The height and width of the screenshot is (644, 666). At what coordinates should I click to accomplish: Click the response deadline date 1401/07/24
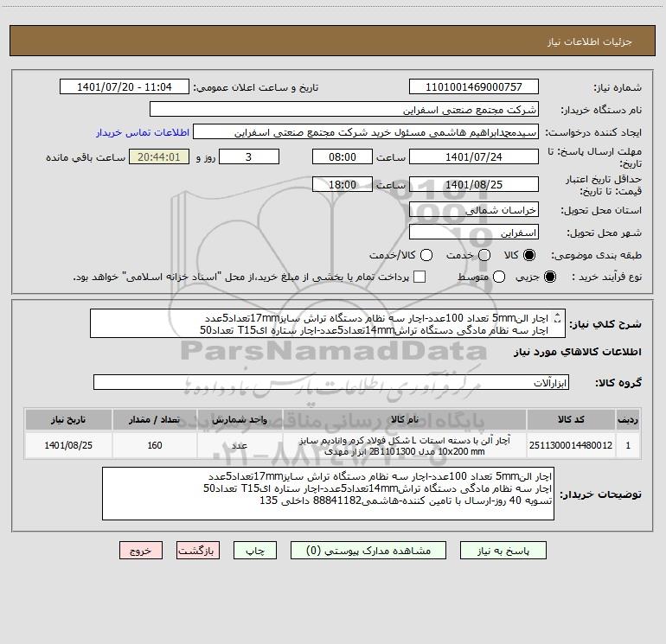tap(474, 156)
